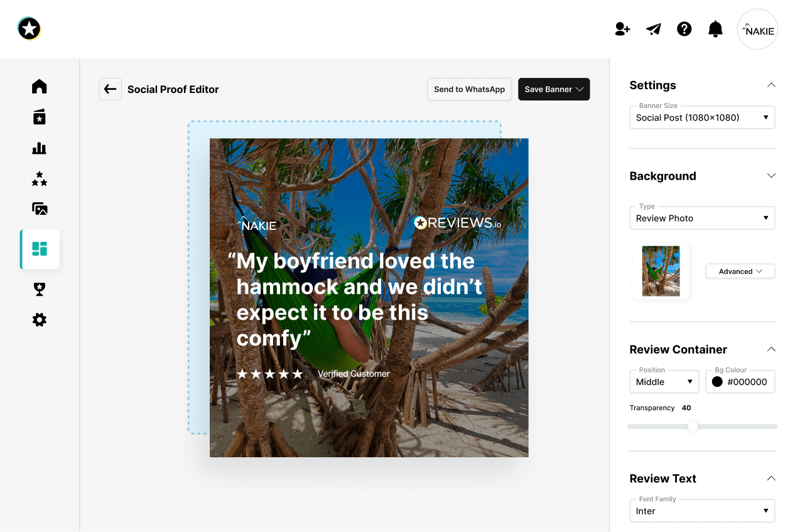The height and width of the screenshot is (532, 795).
Task: Click the Home icon in sidebar
Action: [x=40, y=86]
